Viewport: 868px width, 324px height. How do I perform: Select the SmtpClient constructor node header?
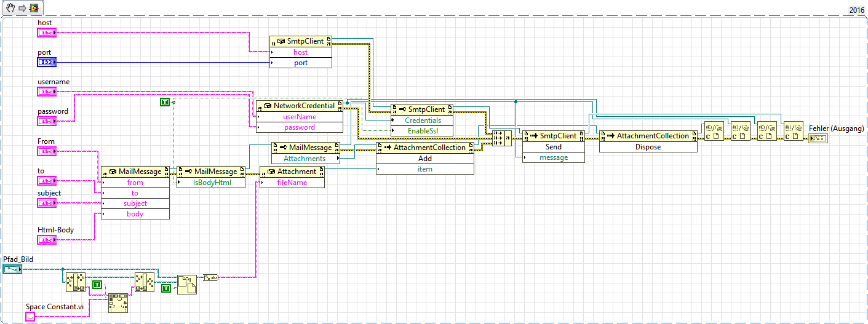tap(301, 41)
